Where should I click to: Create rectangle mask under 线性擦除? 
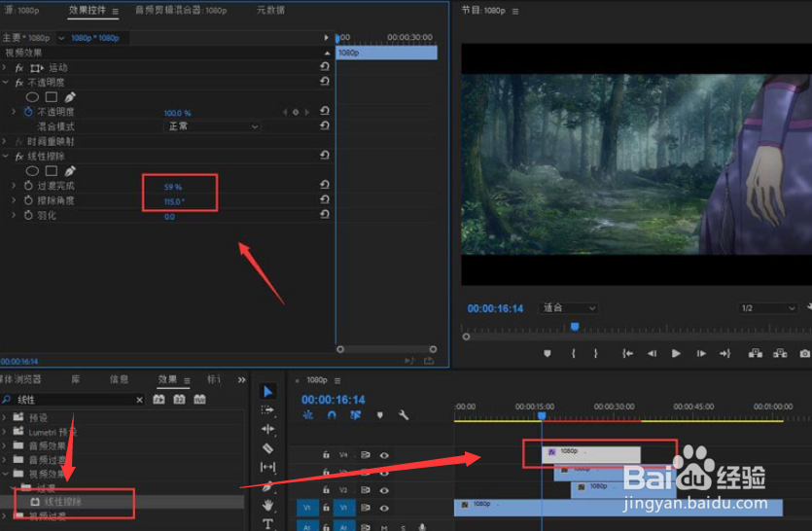pos(52,170)
